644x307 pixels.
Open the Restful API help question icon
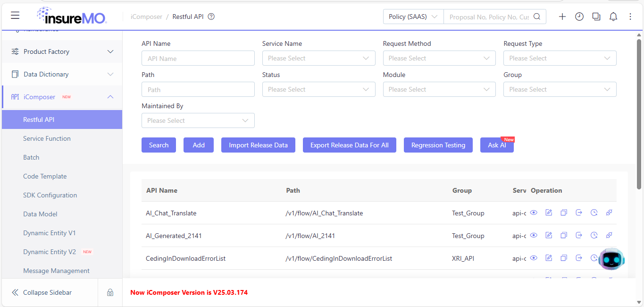[x=211, y=17]
